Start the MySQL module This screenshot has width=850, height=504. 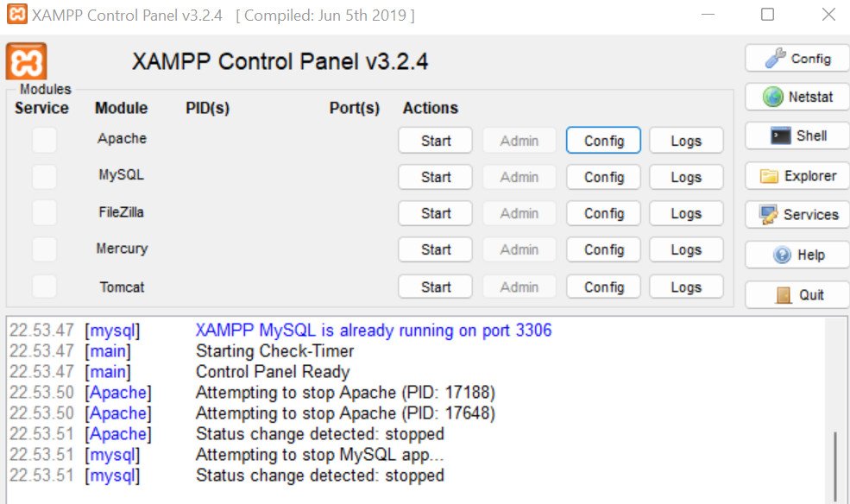[435, 177]
